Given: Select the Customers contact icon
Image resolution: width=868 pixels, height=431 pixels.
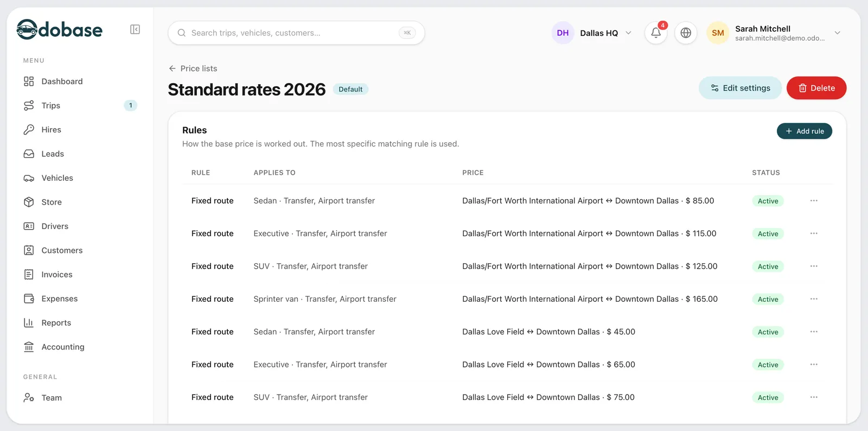Looking at the screenshot, I should tap(29, 250).
